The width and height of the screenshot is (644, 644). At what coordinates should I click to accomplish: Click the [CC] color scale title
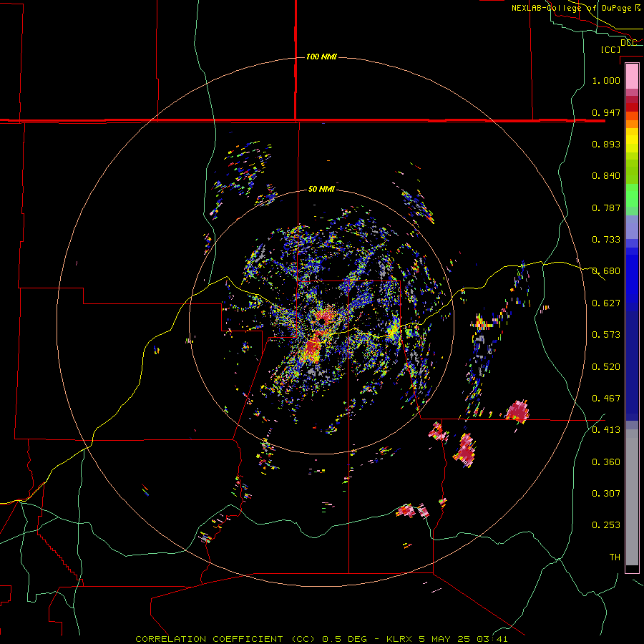(610, 49)
